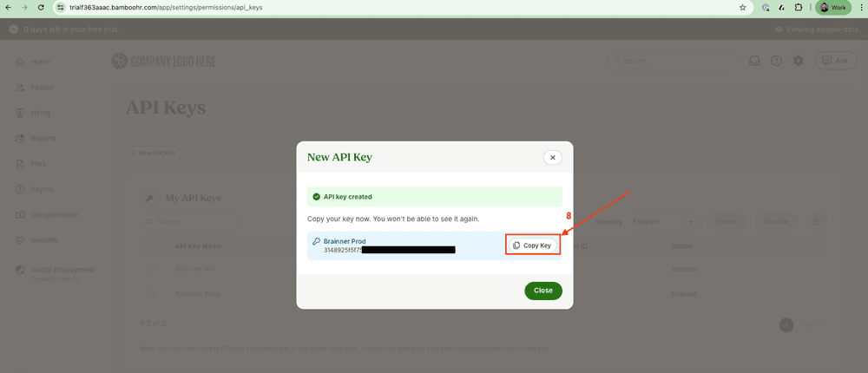The image size is (868, 373).
Task: Click Brainner Prod label in dialog
Action: (345, 241)
